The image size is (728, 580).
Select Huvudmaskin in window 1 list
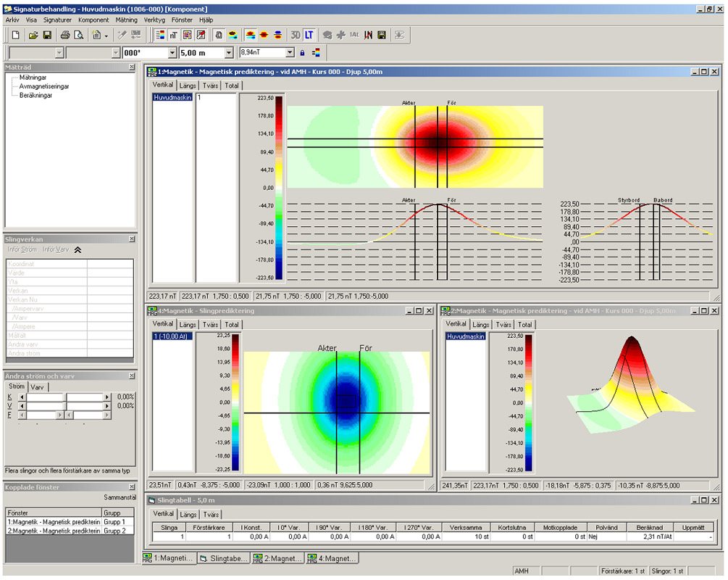pyautogui.click(x=172, y=98)
